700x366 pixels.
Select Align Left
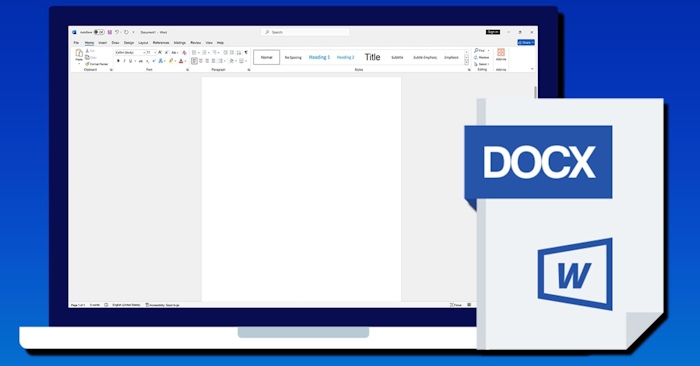tap(194, 61)
